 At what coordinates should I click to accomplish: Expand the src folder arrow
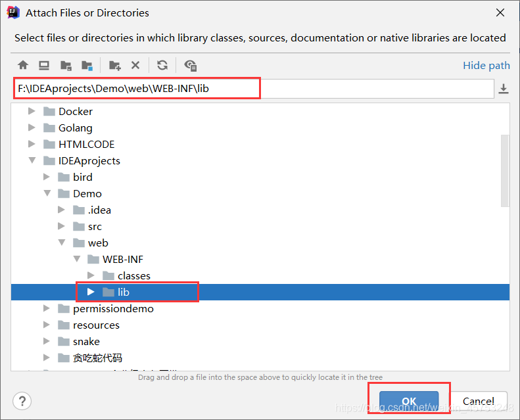[x=61, y=226]
